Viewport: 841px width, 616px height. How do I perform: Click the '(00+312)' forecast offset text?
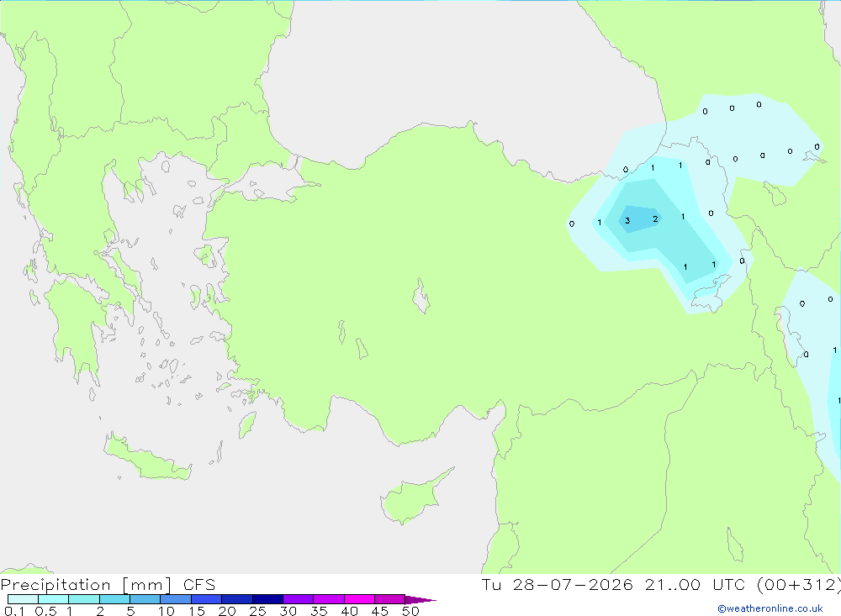point(799,584)
